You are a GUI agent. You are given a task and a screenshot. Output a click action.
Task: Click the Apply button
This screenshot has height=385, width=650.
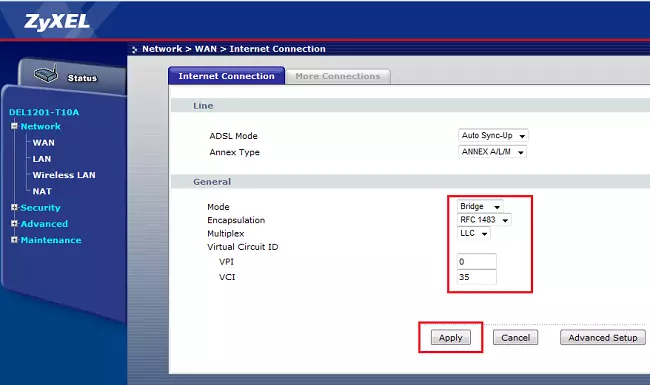point(451,337)
